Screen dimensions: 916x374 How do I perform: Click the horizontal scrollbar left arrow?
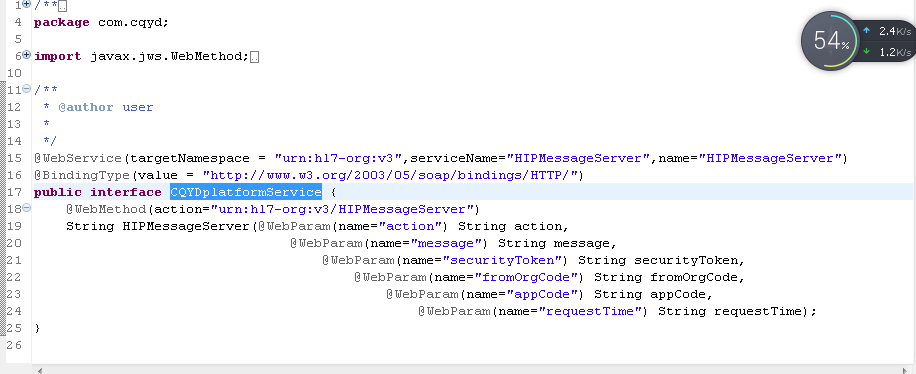click(x=39, y=370)
